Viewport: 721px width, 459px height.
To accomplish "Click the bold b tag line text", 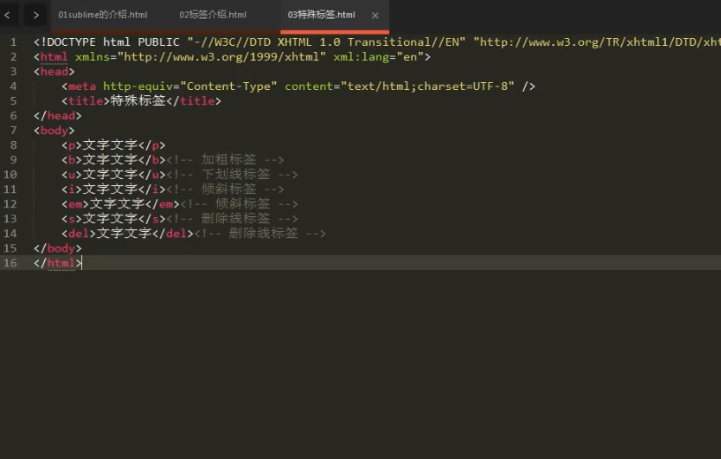I will pos(114,160).
